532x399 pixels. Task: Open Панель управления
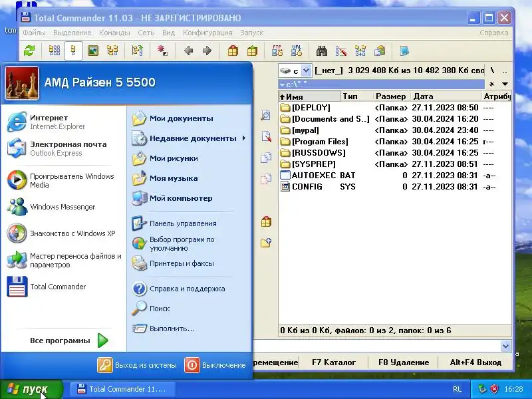pyautogui.click(x=189, y=223)
